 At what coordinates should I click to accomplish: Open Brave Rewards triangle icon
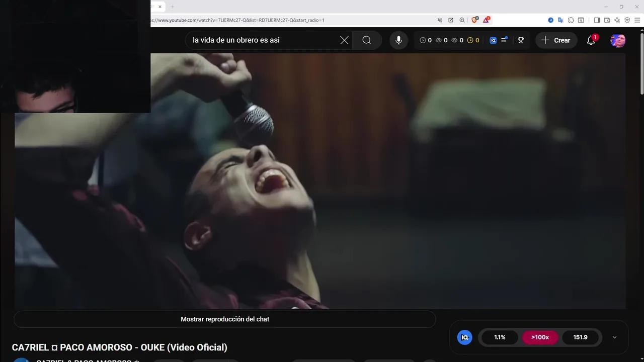coord(486,20)
